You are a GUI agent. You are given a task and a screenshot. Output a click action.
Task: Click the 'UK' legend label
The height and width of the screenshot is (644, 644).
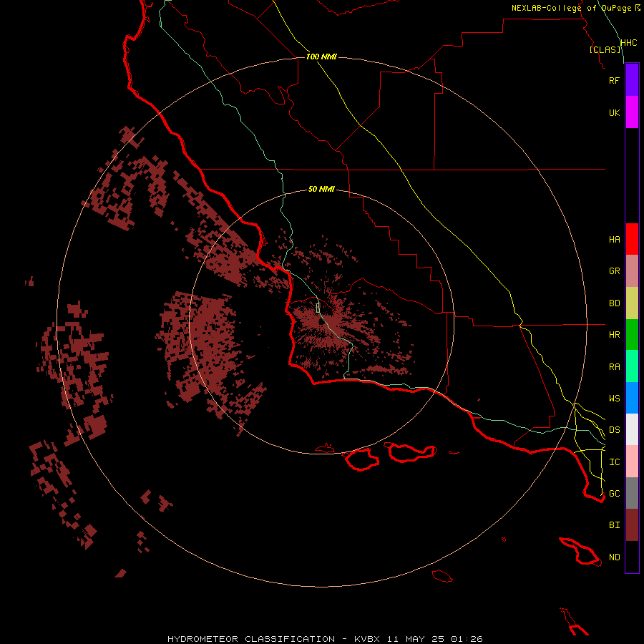point(614,112)
